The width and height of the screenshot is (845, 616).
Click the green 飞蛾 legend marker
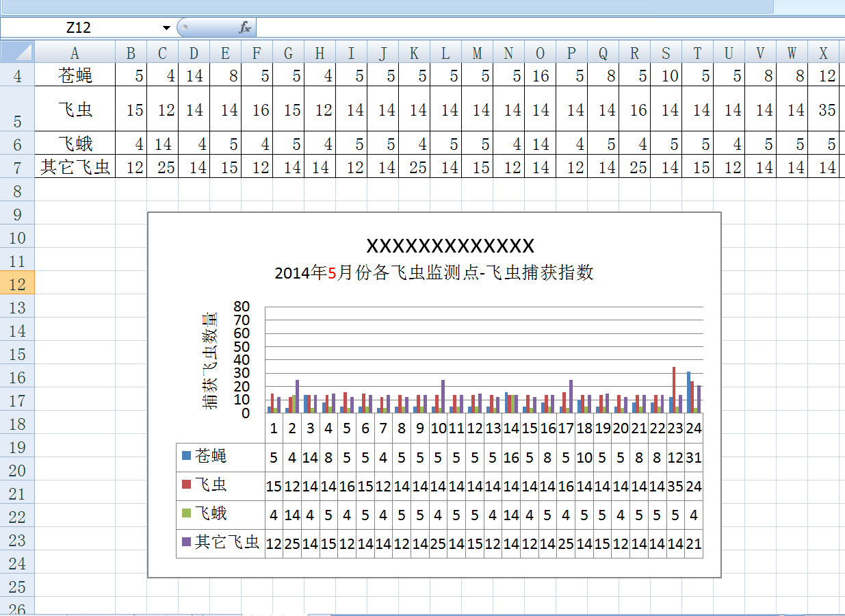(x=186, y=513)
